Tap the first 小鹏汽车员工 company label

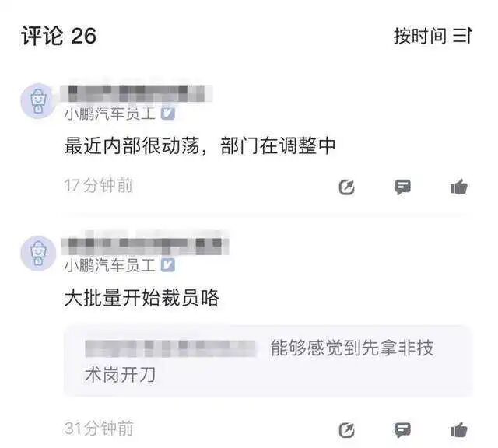[110, 114]
